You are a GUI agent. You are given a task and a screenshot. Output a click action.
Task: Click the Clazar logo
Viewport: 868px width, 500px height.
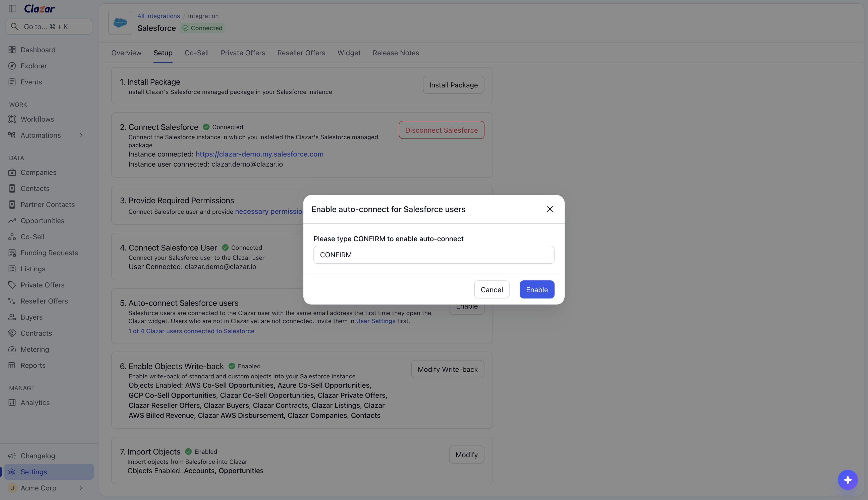point(39,9)
